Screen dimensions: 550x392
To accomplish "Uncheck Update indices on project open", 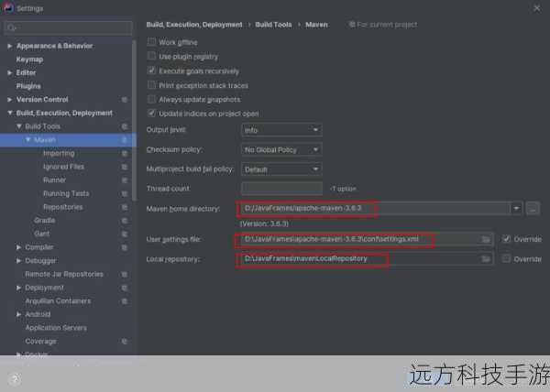I will [151, 114].
